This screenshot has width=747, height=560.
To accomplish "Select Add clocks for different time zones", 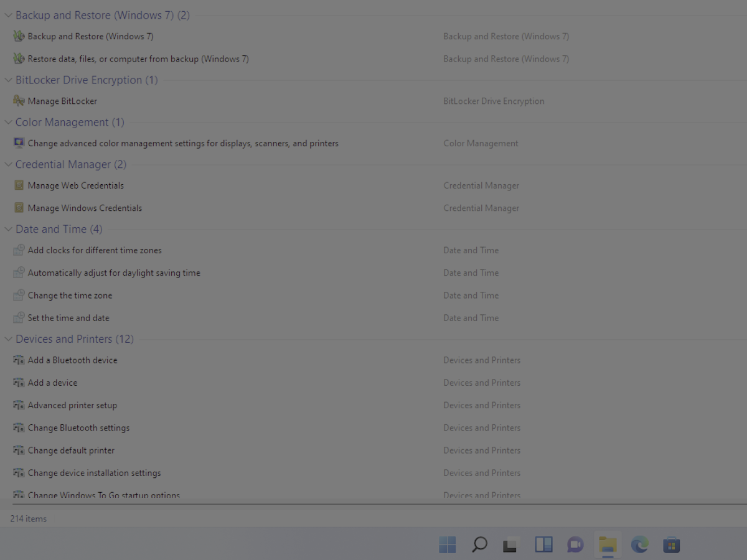I will pyautogui.click(x=95, y=250).
